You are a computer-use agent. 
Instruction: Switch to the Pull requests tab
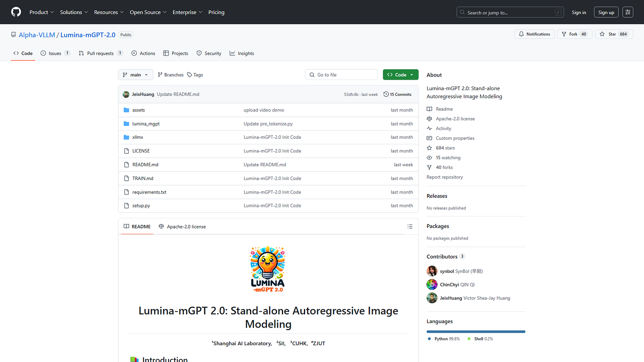coord(100,53)
